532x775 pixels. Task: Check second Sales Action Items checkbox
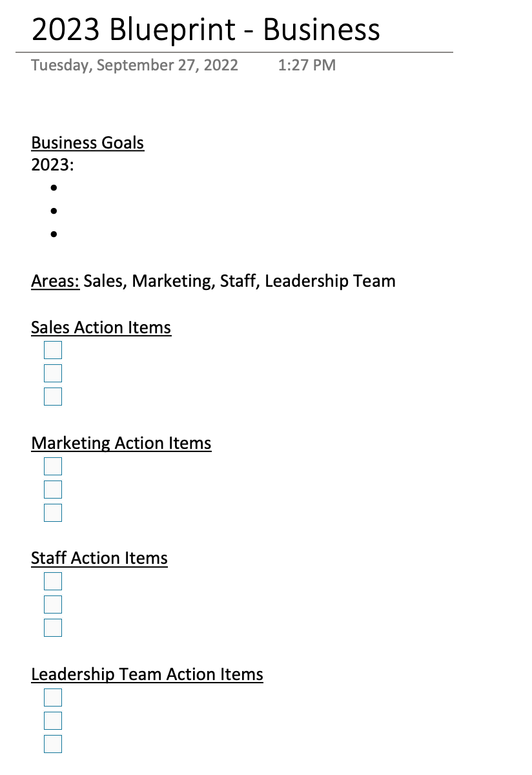pos(53,373)
